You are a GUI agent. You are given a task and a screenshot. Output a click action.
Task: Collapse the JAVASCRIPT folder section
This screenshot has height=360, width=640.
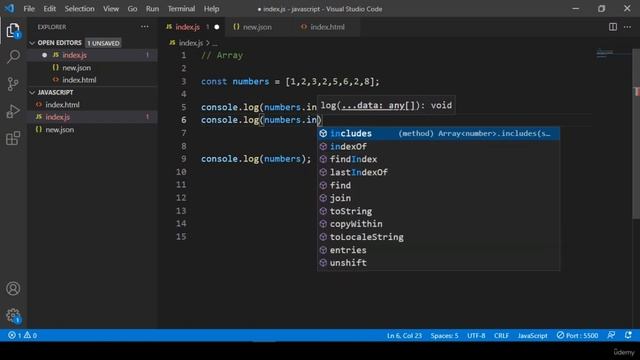click(51, 93)
